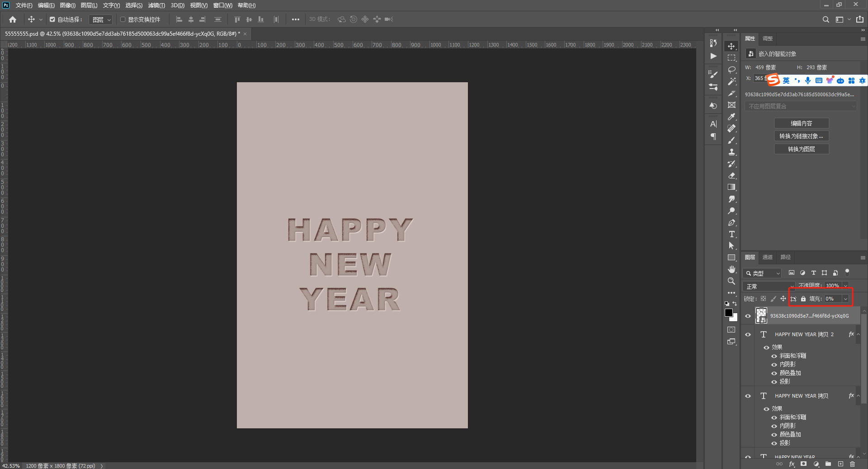868x469 pixels.
Task: Select the Horizontal Type tool
Action: coord(731,234)
